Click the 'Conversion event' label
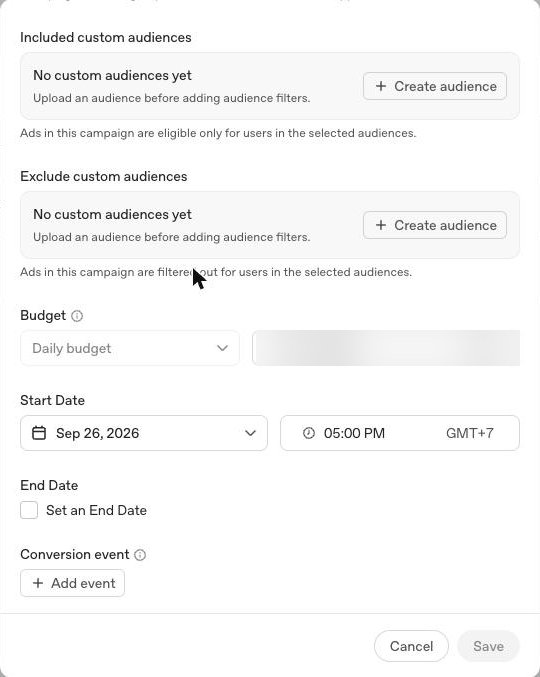The image size is (540, 677). [x=75, y=554]
